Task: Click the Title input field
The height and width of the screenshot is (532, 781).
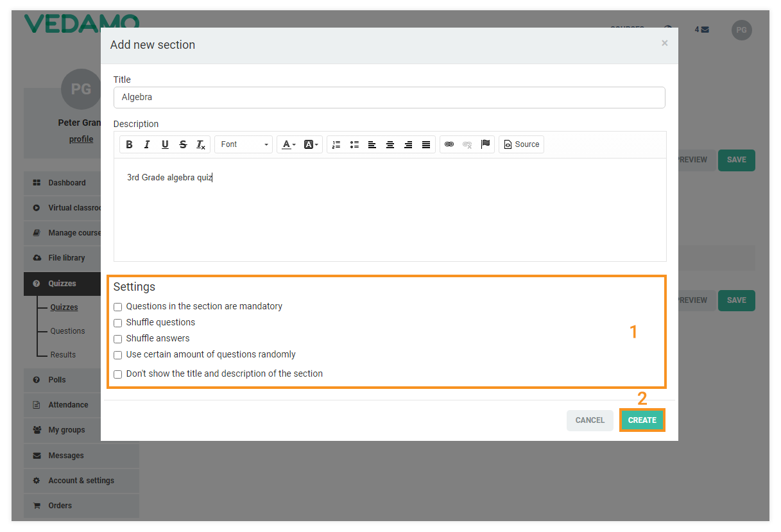Action: coord(389,98)
